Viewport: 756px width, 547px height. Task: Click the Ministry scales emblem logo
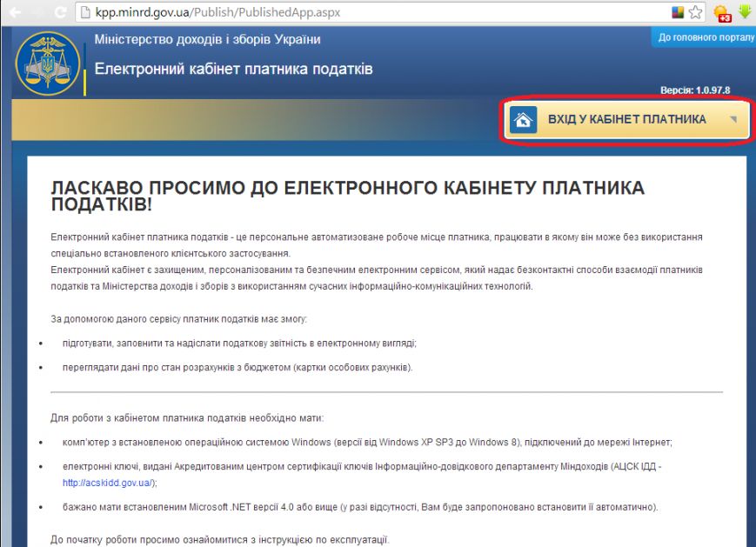click(48, 63)
